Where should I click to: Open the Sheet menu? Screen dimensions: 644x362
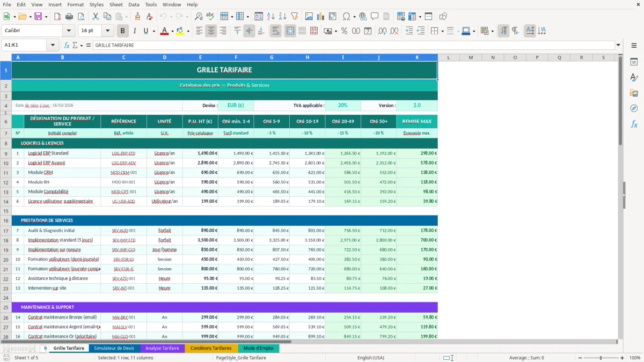click(116, 4)
